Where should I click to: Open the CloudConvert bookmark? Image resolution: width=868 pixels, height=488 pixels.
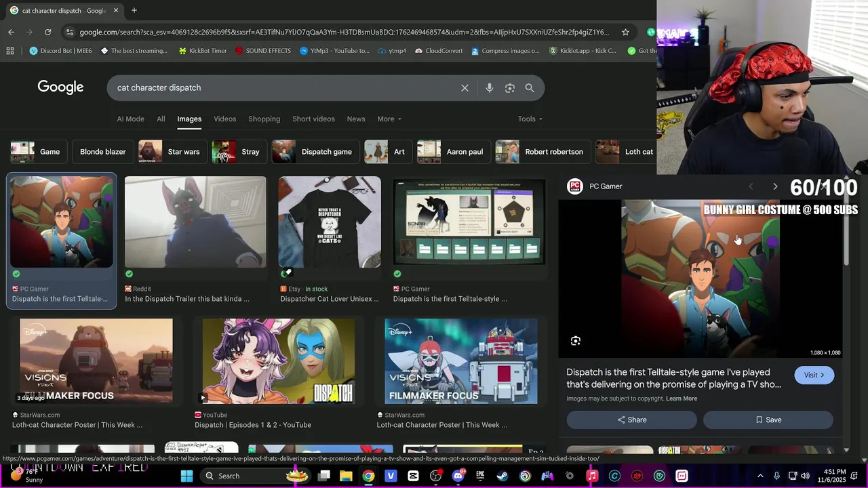438,51
